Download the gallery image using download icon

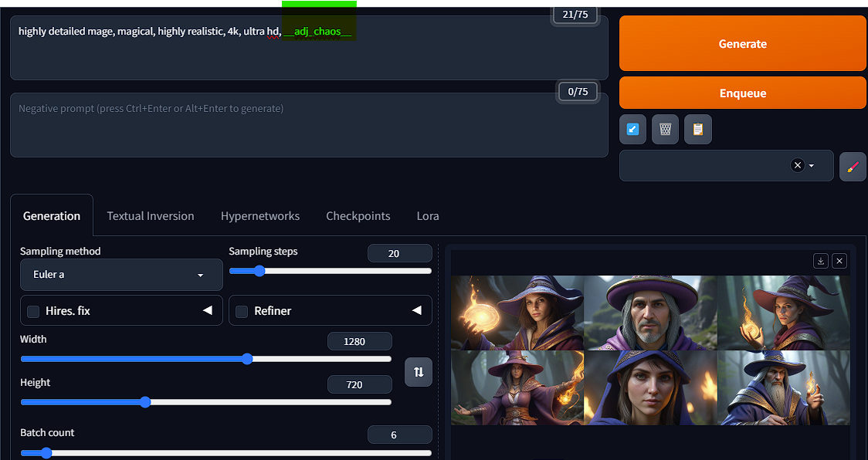coord(821,261)
